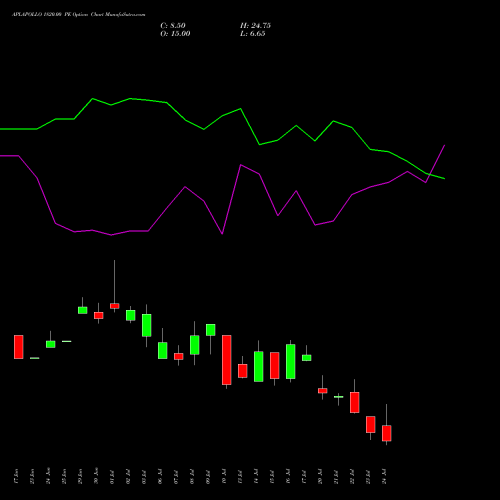The height and width of the screenshot is (500, 500).
Task: Click the first red candle above 17 Jun
Action: coord(19,347)
